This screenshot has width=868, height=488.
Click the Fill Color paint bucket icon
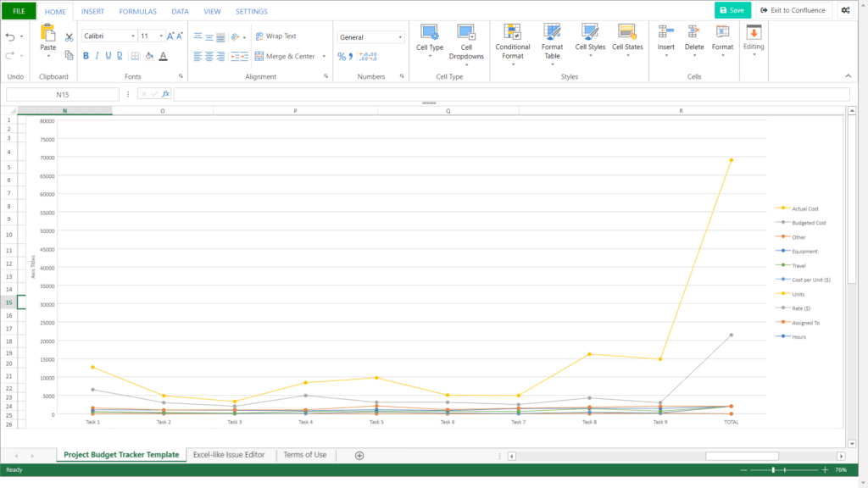[x=148, y=56]
